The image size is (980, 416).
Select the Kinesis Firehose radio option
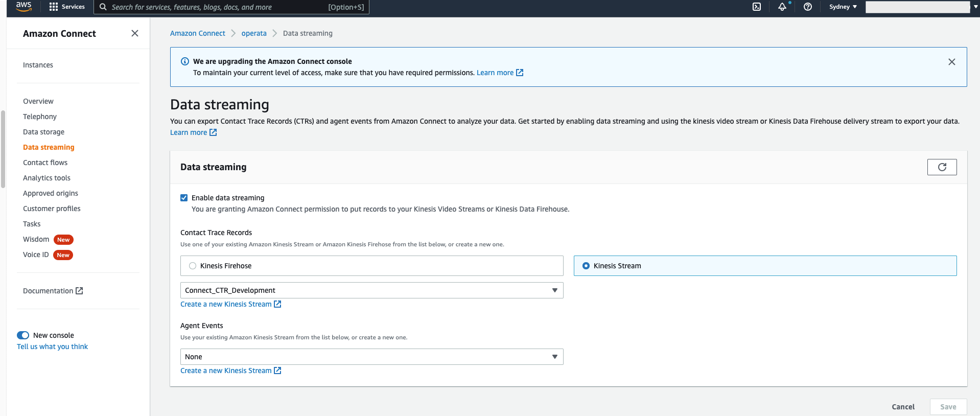(x=193, y=266)
